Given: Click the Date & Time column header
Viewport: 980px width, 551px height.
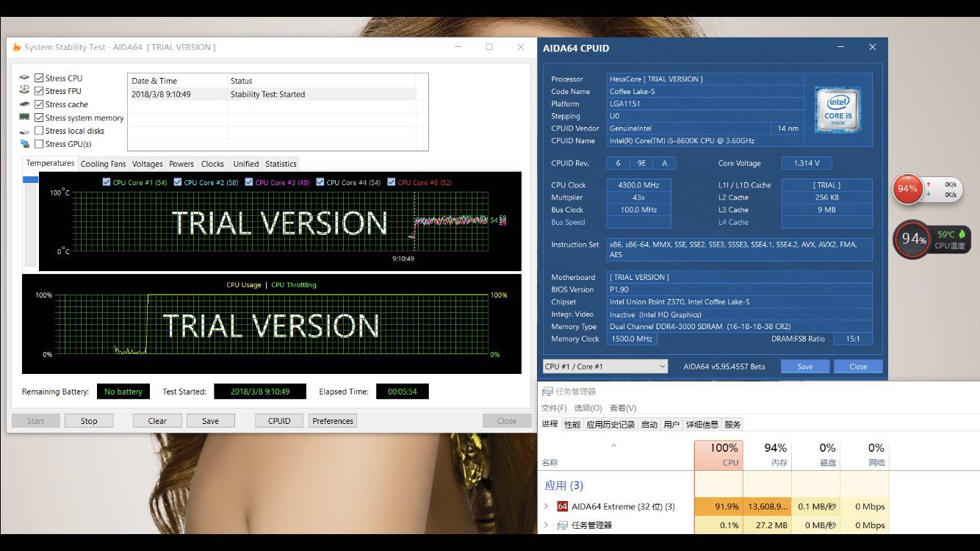Looking at the screenshot, I should coord(178,81).
